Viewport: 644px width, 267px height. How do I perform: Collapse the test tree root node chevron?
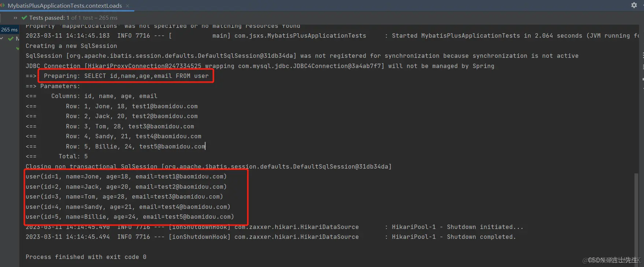(x=2, y=38)
